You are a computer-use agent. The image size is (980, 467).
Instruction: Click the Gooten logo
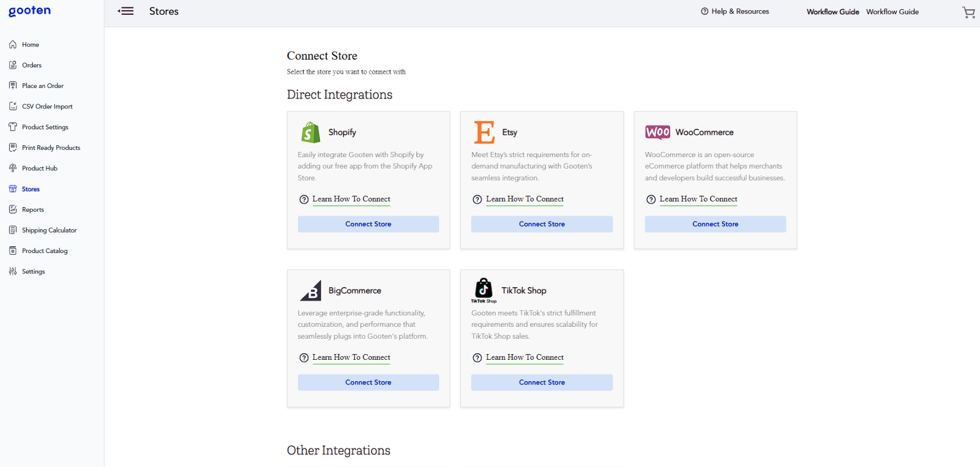tap(30, 11)
